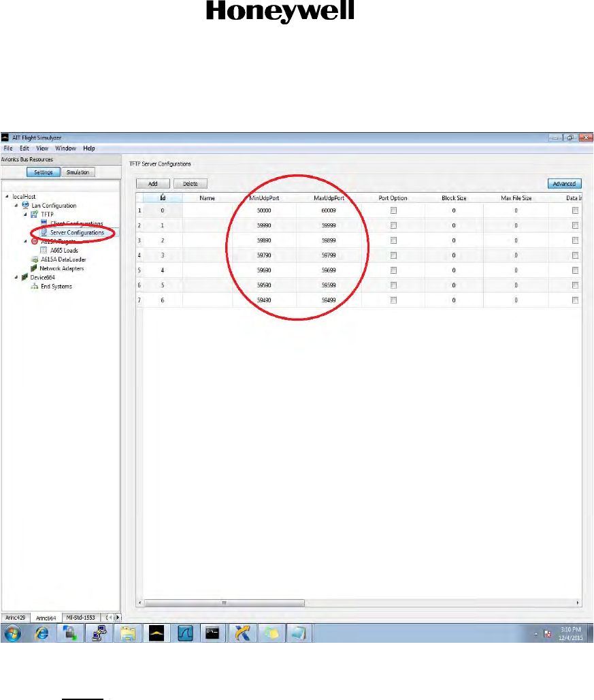Toggle Port Option checkbox for Id 1
This screenshot has width=594, height=700.
[x=393, y=225]
